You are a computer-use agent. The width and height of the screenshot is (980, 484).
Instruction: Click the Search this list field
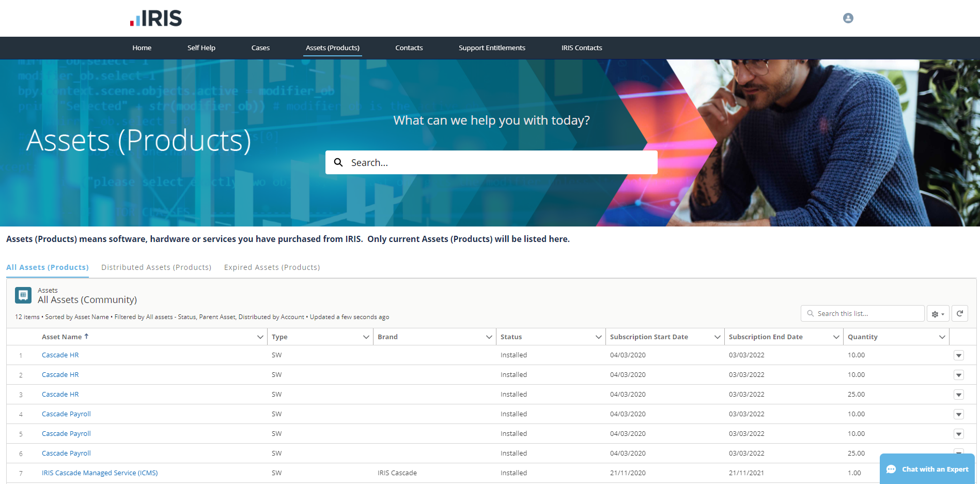862,313
